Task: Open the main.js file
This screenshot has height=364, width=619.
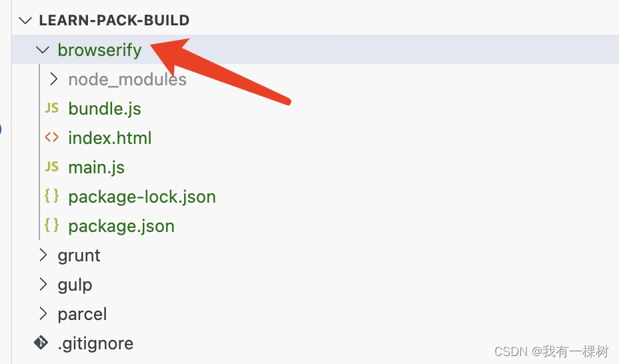Action: 97,167
